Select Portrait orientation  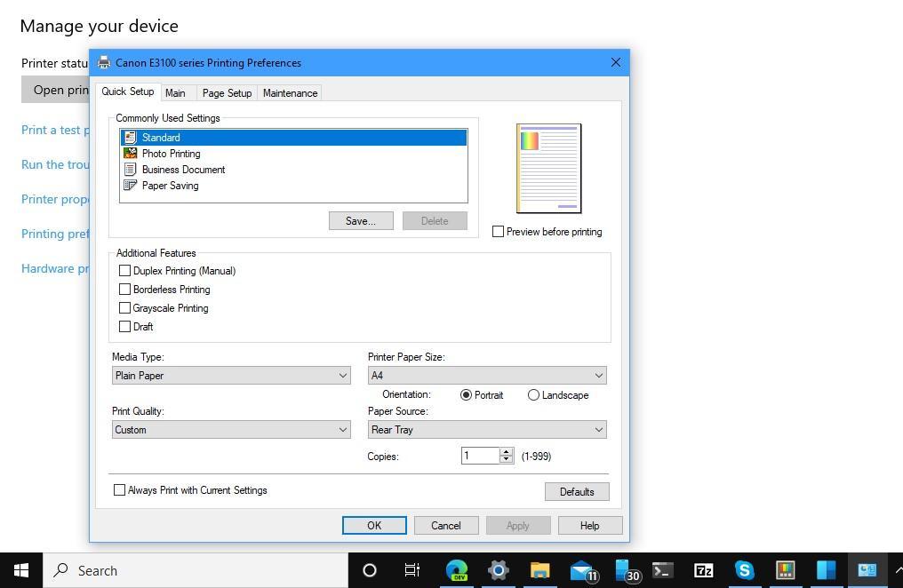coord(466,394)
